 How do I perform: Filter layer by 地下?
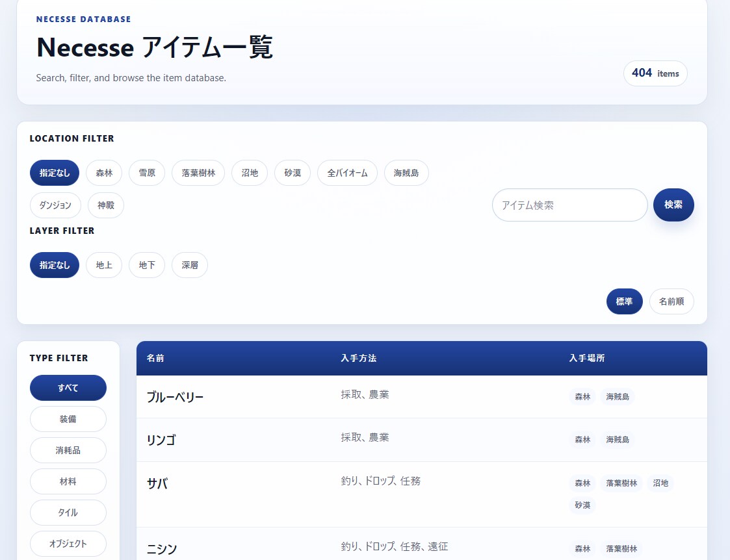147,265
